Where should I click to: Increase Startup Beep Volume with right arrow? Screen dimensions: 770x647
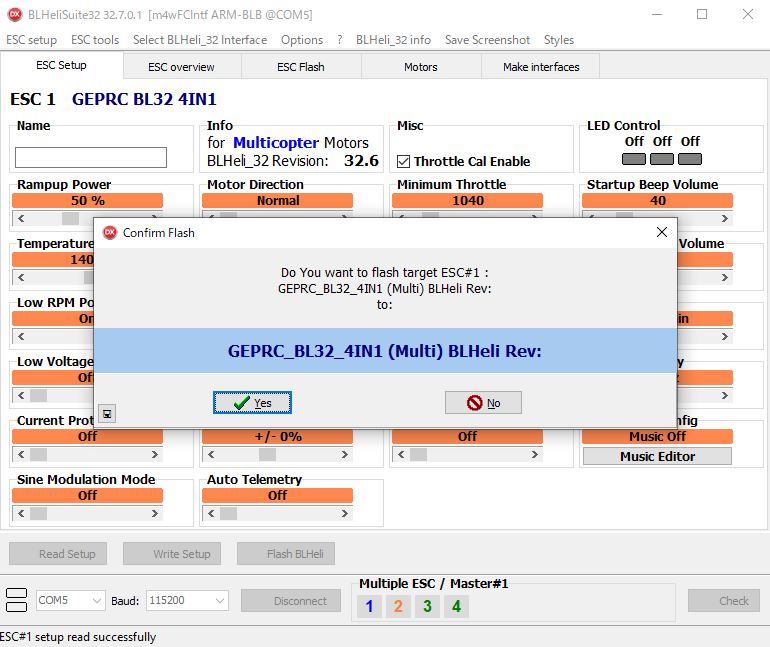pyautogui.click(x=724, y=218)
